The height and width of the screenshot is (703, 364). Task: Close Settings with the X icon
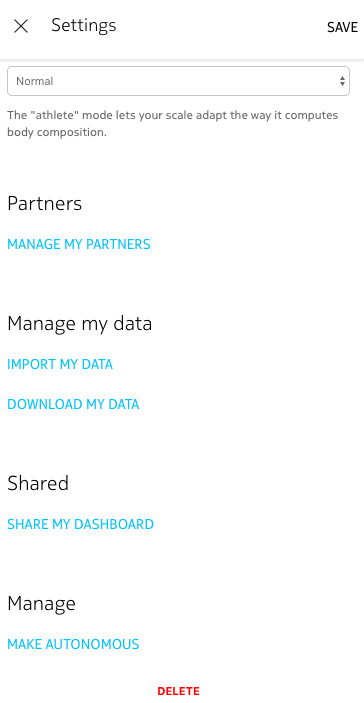click(x=21, y=26)
